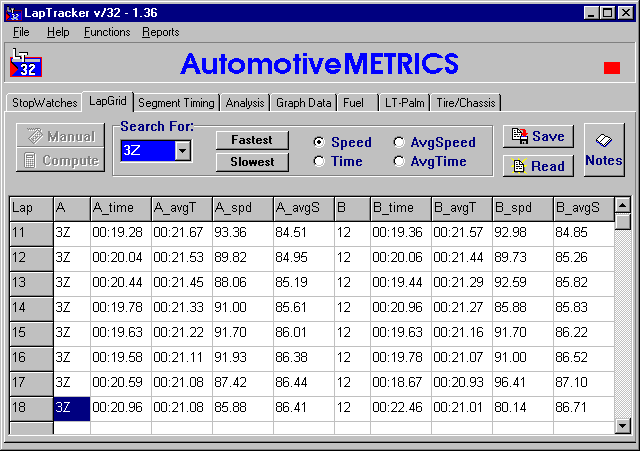Click cell 00:18.67 in lap 17
This screenshot has height=451, width=640.
[x=401, y=384]
